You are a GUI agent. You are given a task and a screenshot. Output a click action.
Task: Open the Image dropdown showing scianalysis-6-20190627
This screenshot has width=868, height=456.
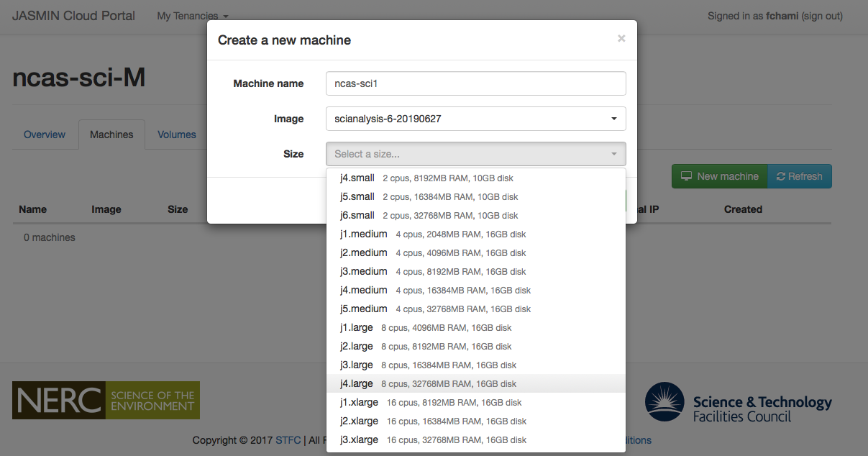475,119
